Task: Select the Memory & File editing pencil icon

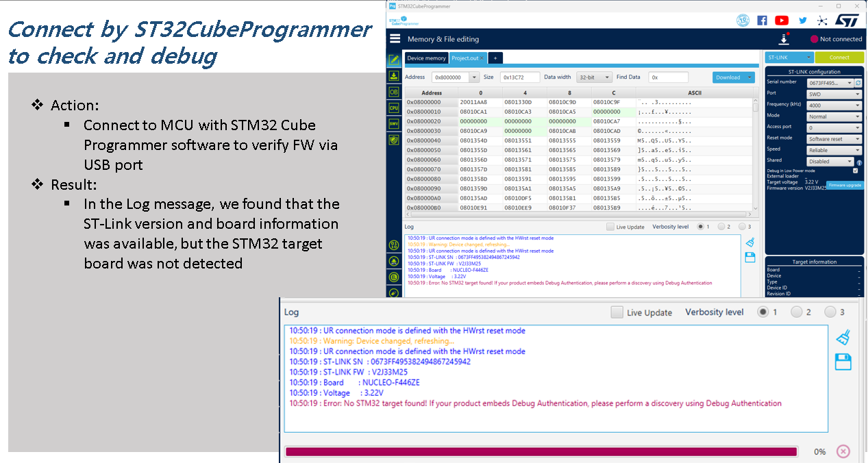Action: click(x=394, y=60)
